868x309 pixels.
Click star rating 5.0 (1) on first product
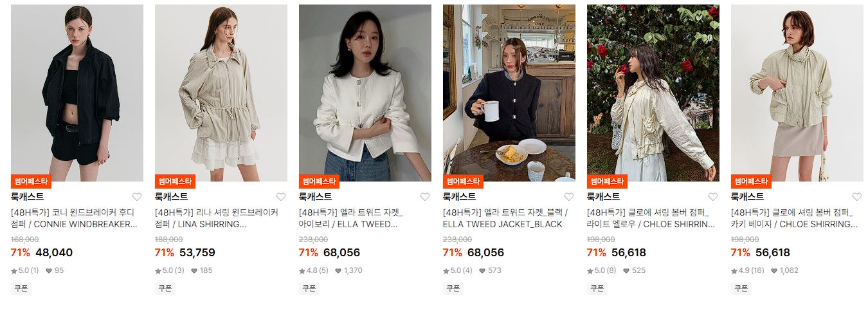pyautogui.click(x=25, y=271)
